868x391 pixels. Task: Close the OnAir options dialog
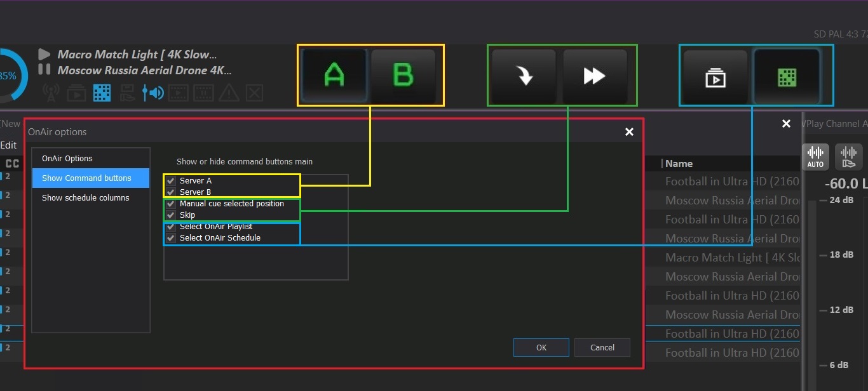629,132
